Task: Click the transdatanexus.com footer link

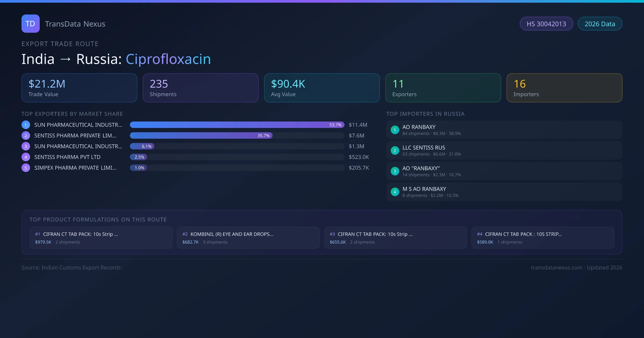Action: point(557,267)
